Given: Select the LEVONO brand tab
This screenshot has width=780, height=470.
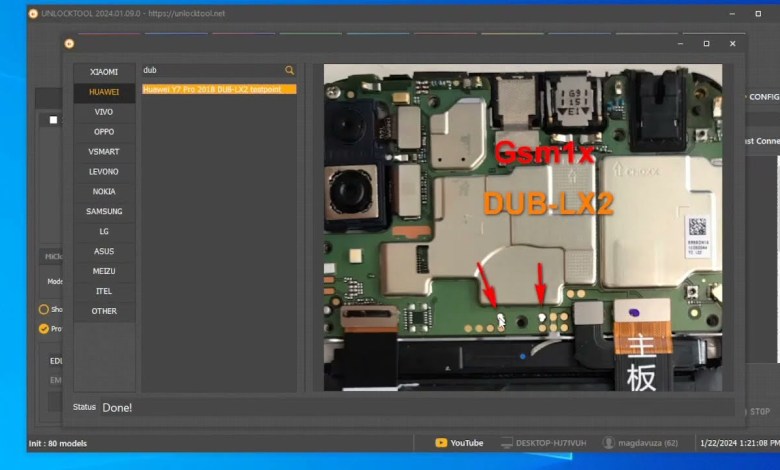Looking at the screenshot, I should coord(104,172).
